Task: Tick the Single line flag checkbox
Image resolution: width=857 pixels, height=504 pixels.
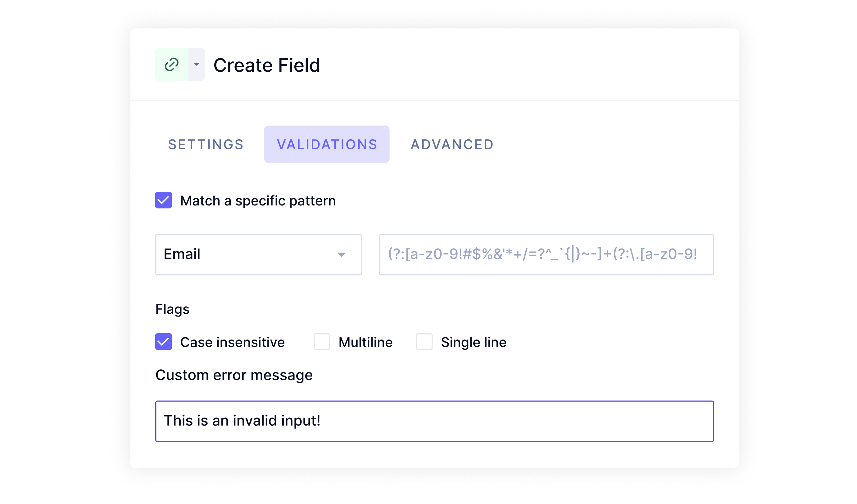Action: click(424, 342)
